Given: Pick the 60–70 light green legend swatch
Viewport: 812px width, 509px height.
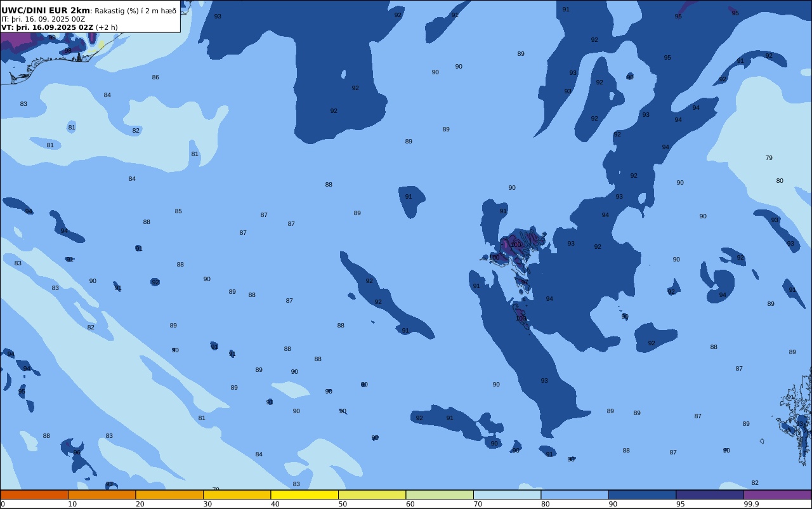Looking at the screenshot, I should pyautogui.click(x=440, y=494).
